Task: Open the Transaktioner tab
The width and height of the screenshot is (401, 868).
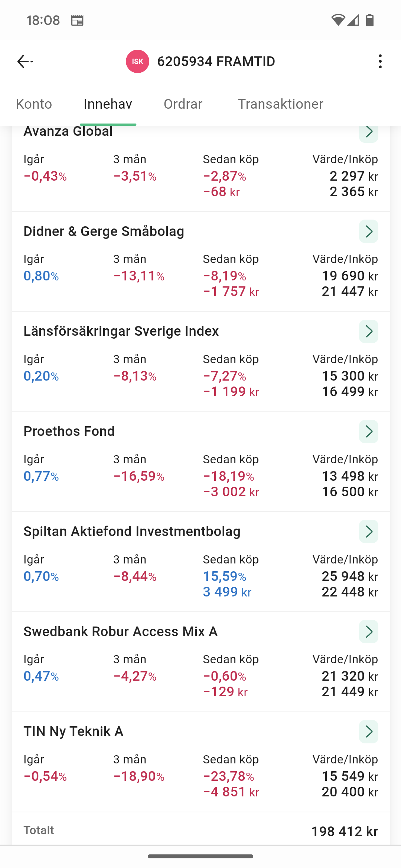Action: click(280, 104)
